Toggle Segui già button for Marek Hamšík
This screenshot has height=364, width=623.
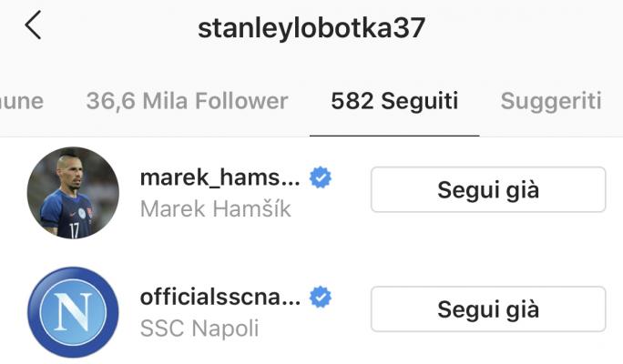coord(488,190)
